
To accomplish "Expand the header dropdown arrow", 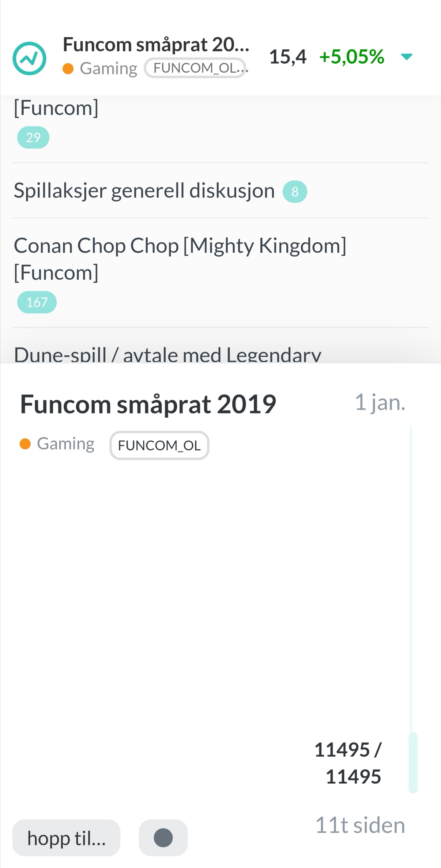I will coord(407,57).
